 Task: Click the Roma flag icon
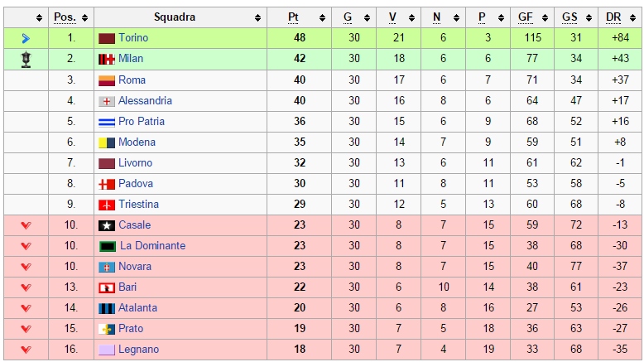click(106, 80)
